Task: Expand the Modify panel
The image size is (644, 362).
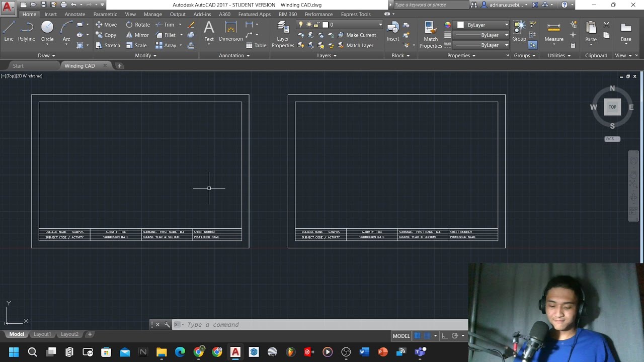Action: click(x=146, y=55)
